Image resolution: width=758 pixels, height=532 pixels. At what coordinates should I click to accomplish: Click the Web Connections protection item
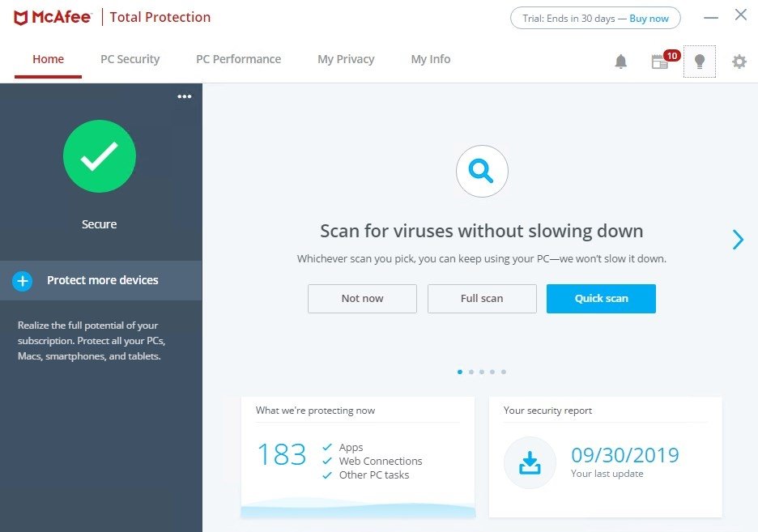tap(381, 461)
